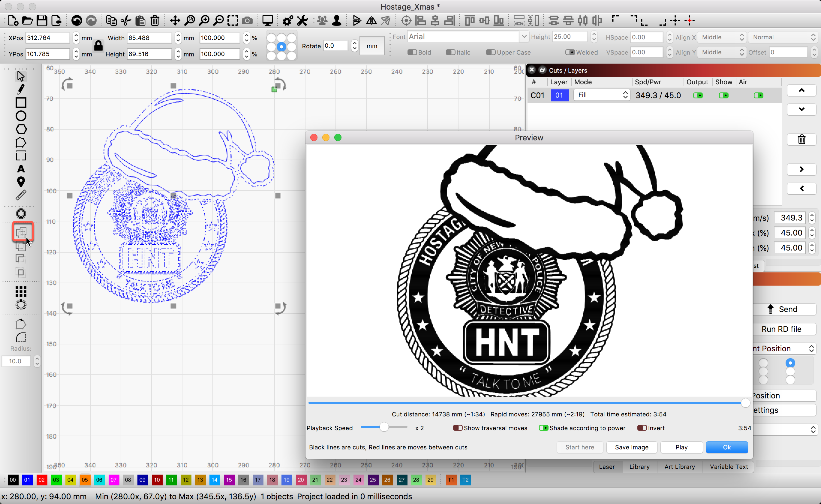Click the camera capture icon
The width and height of the screenshot is (821, 504).
click(247, 21)
